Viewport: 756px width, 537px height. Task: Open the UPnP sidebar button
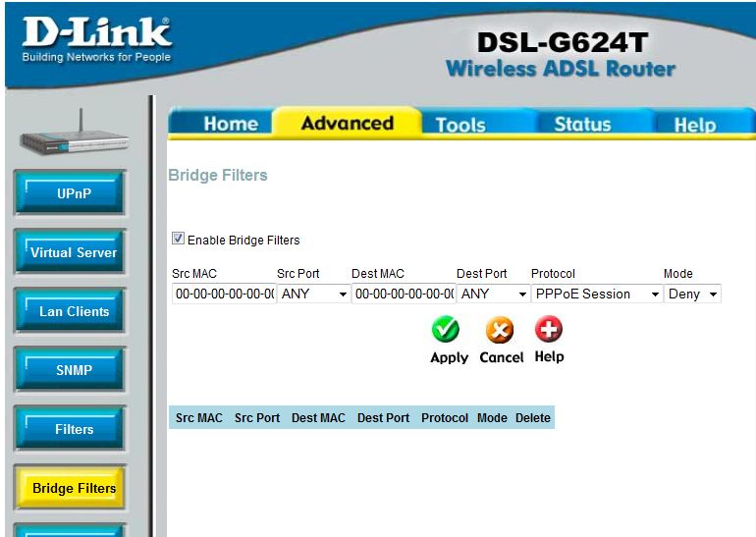coord(71,192)
